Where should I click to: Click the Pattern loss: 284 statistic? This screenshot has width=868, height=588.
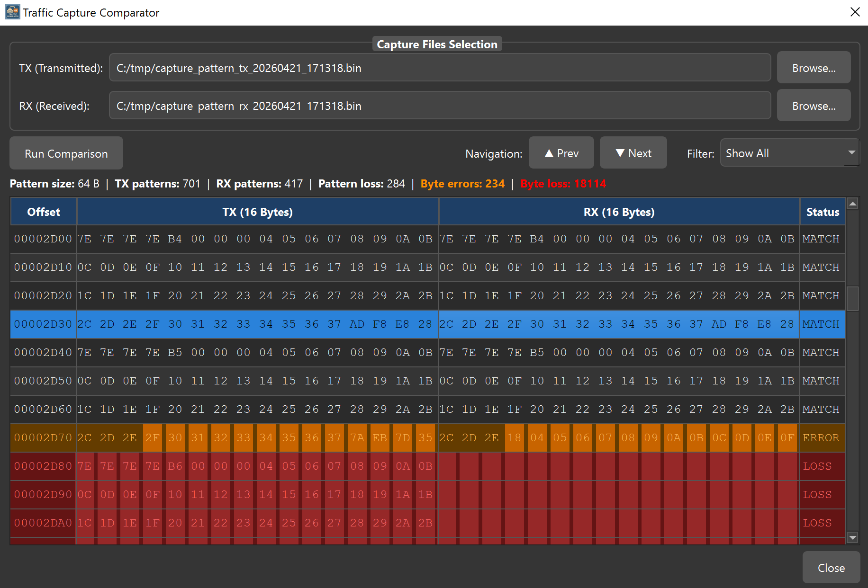point(362,184)
